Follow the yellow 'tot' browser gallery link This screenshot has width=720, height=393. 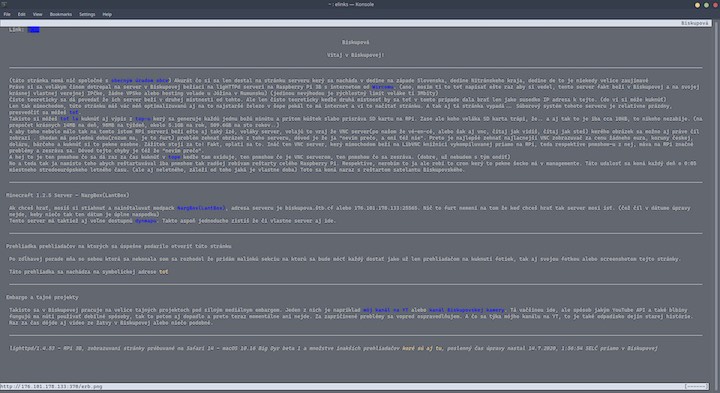163,272
